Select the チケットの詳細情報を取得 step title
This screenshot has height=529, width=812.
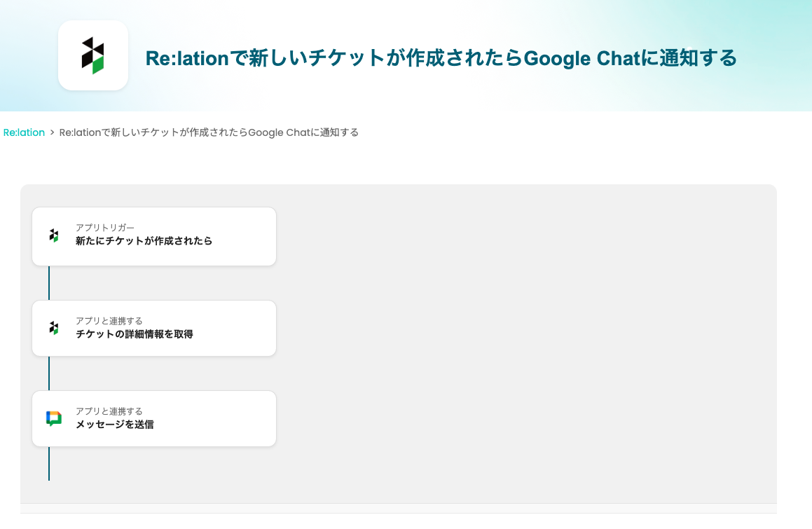135,334
